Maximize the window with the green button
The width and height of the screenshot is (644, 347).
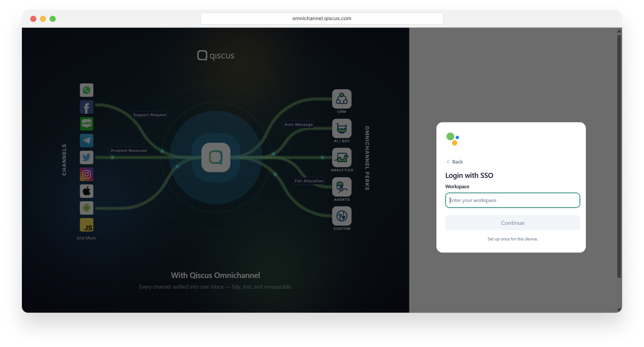(x=53, y=19)
